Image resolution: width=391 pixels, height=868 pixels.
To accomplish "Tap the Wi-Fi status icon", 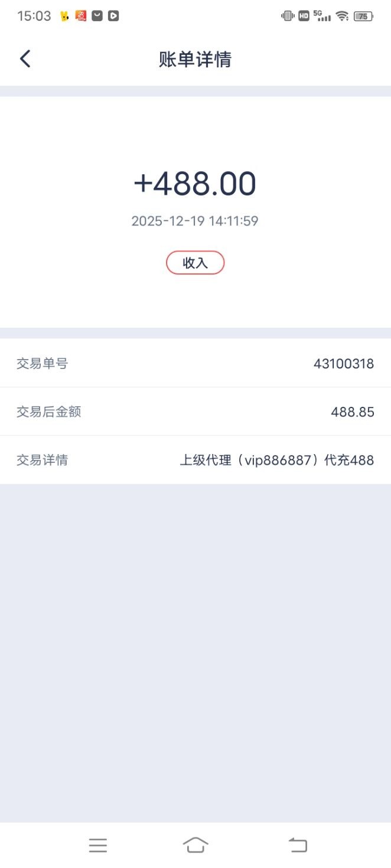I will [x=343, y=16].
